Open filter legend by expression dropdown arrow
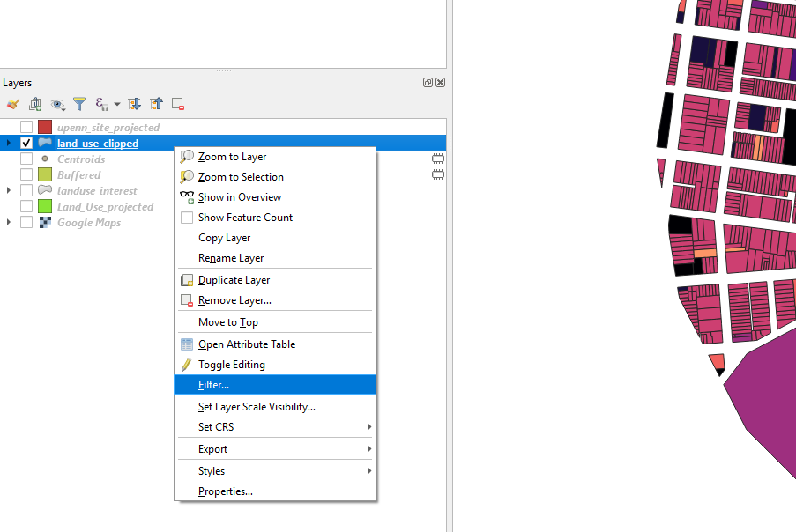The height and width of the screenshot is (532, 796). (116, 105)
